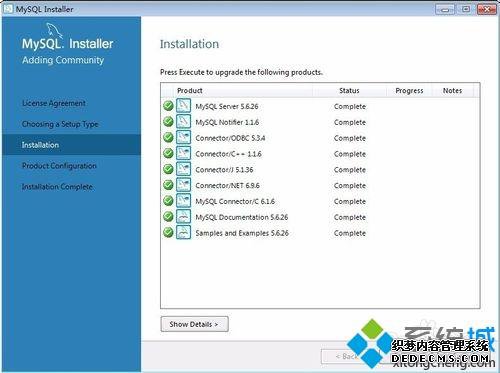Click Complete status of MySQL Notifier 1.1.6
This screenshot has height=373, width=500.
[350, 122]
